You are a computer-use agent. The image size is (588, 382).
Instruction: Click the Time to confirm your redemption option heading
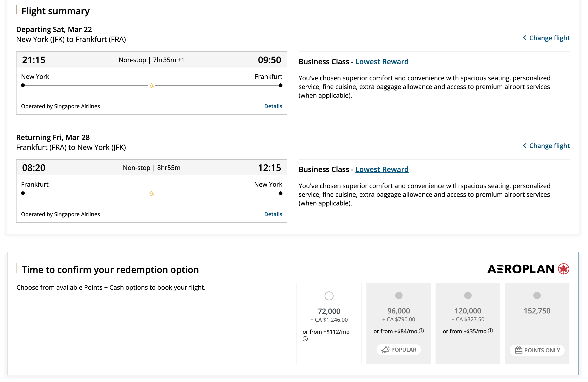pos(110,269)
